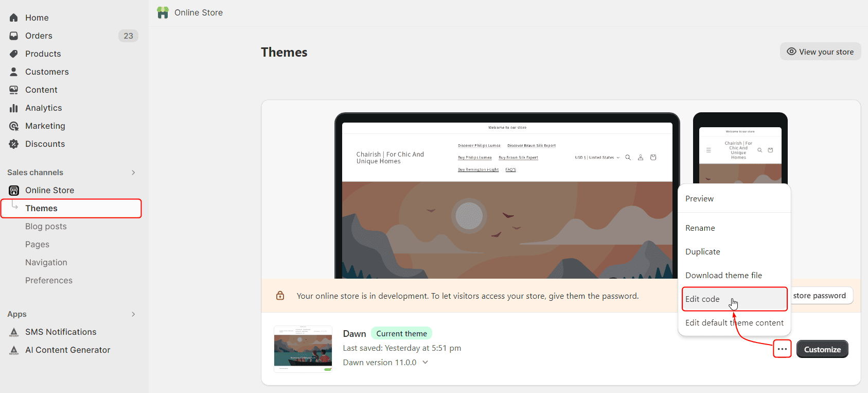Click the Discounts badge icon
Image resolution: width=868 pixels, height=393 pixels.
point(14,144)
